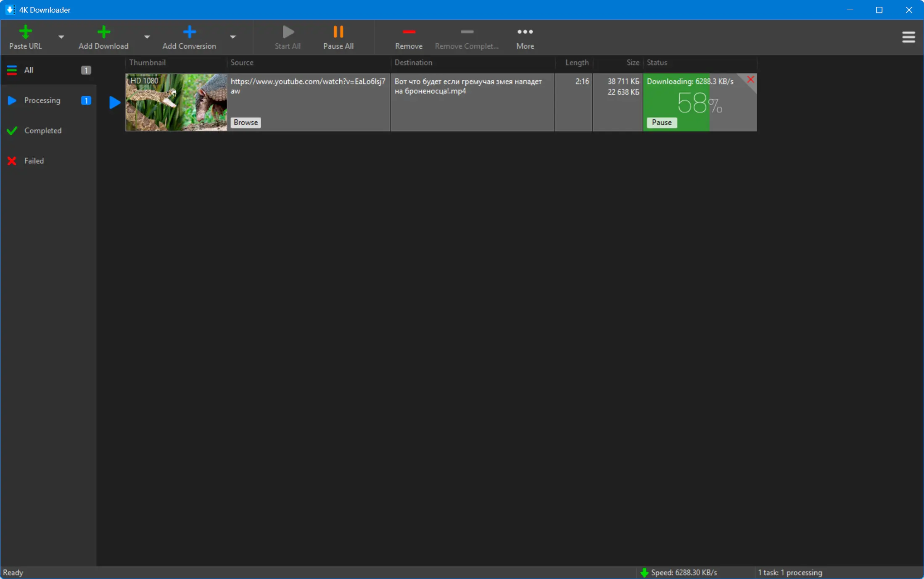Pause the download using the Pause button
The image size is (924, 579).
point(661,122)
